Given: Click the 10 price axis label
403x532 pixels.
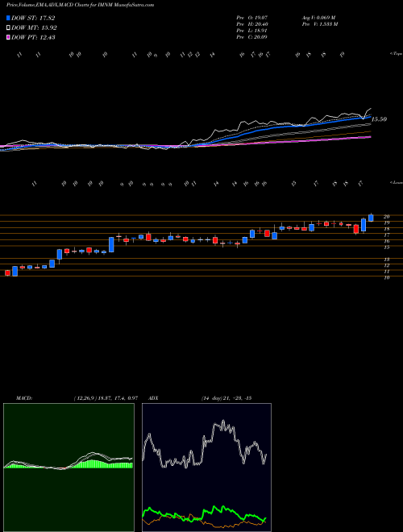Looking at the screenshot, I should point(386,277).
